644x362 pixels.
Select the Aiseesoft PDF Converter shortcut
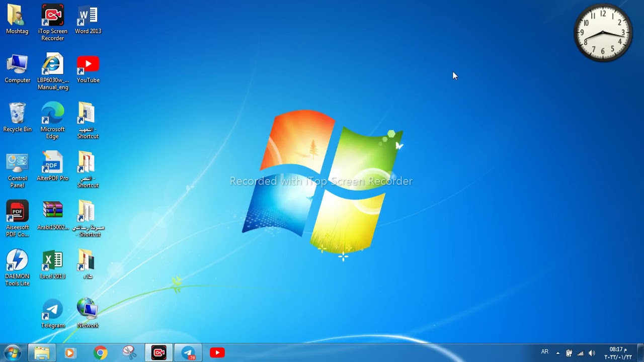pos(17,219)
